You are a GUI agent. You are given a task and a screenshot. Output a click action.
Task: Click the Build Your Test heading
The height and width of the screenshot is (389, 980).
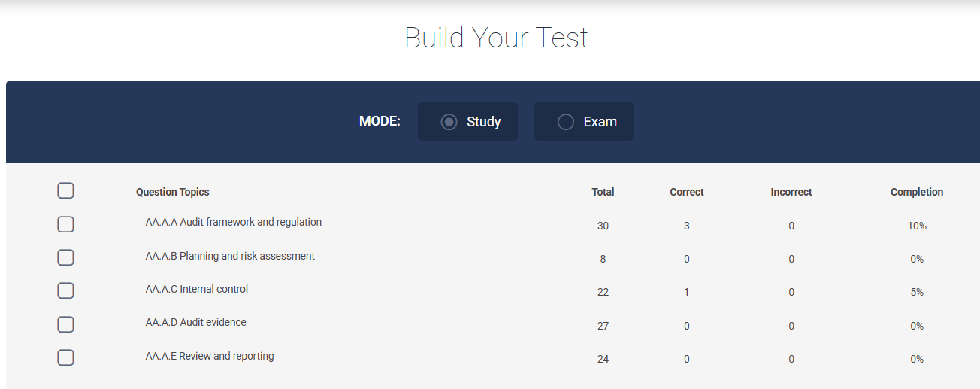tap(496, 38)
